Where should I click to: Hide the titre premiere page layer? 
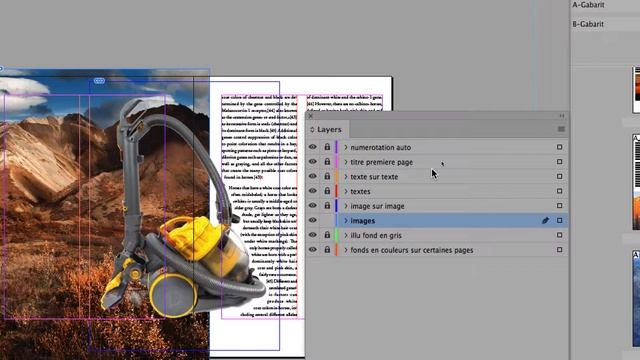(313, 162)
